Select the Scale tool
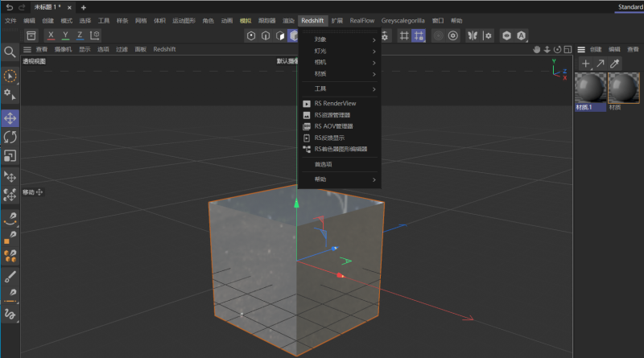Screen dimensions: 644x358 coord(10,155)
